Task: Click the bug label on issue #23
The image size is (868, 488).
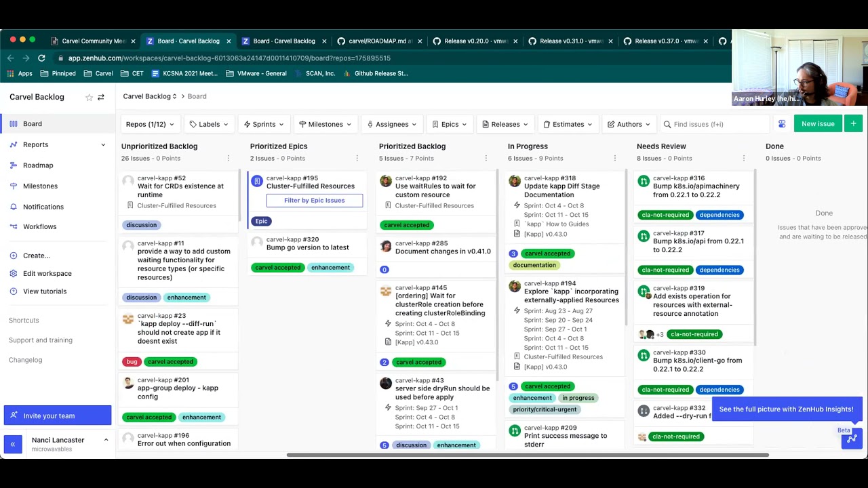Action: (132, 362)
